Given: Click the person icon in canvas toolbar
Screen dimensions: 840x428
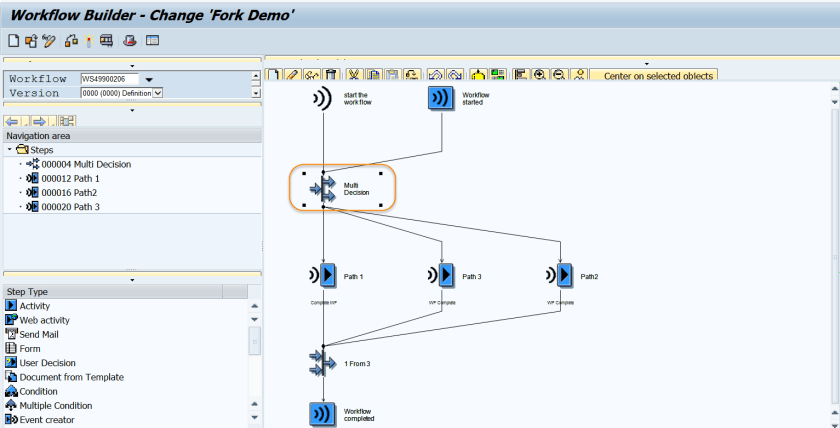Looking at the screenshot, I should [579, 74].
